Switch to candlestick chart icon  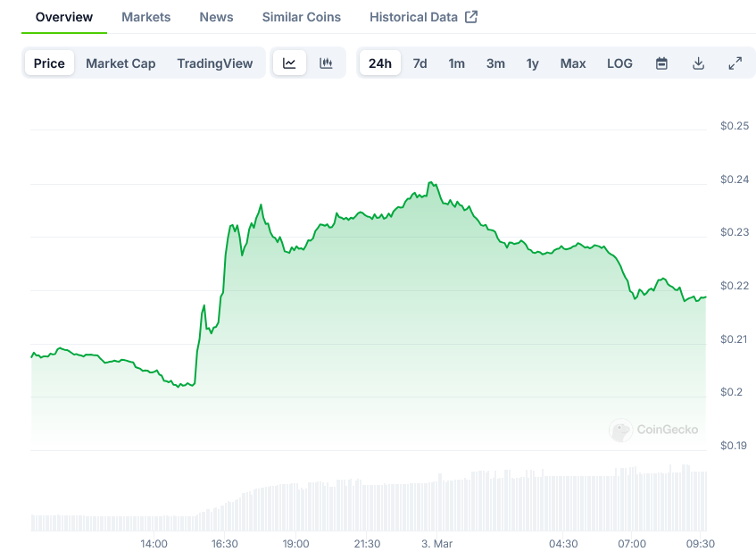(326, 63)
